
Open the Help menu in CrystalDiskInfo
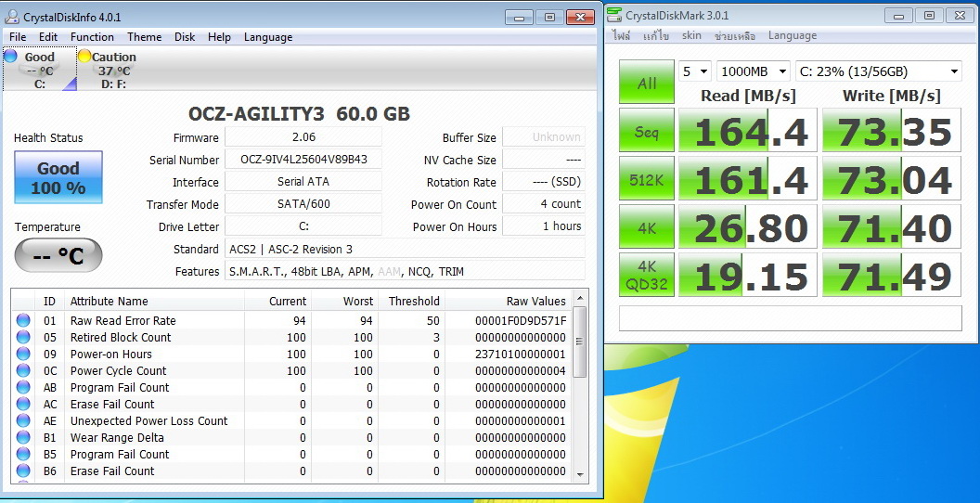pyautogui.click(x=219, y=37)
